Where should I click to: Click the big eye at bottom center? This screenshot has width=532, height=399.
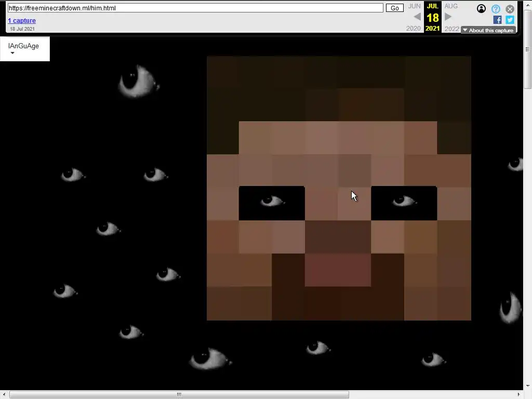click(x=210, y=358)
